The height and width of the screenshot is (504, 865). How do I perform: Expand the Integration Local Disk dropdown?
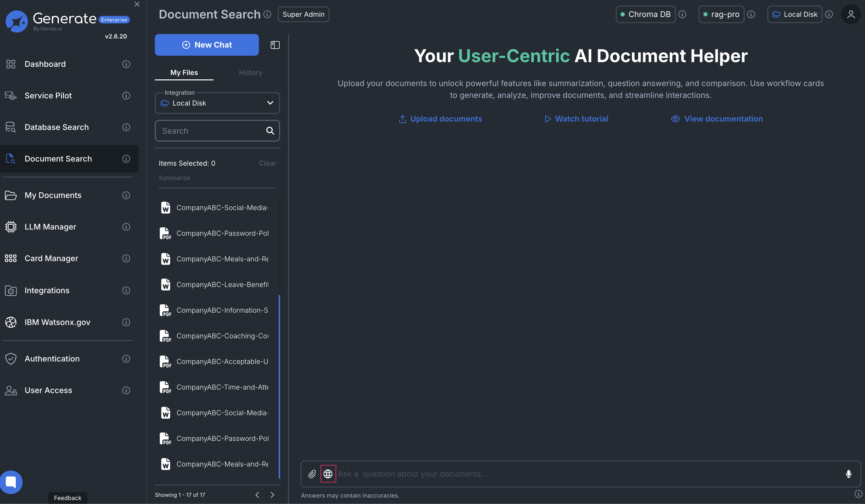[x=217, y=103]
